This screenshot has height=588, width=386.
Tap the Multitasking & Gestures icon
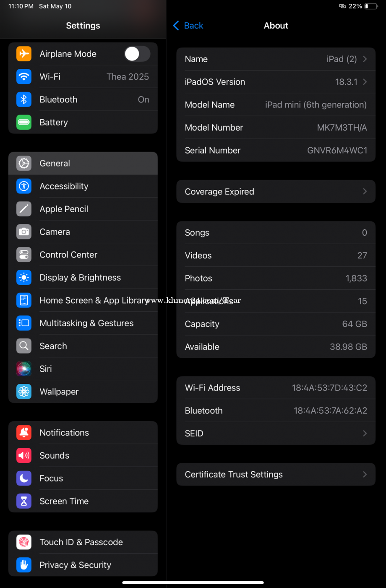[24, 323]
